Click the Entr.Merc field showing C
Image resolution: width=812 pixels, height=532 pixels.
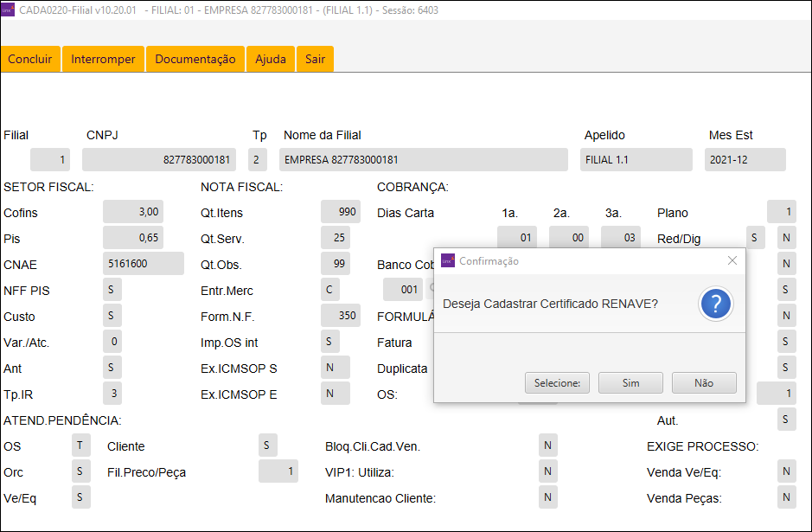(329, 289)
